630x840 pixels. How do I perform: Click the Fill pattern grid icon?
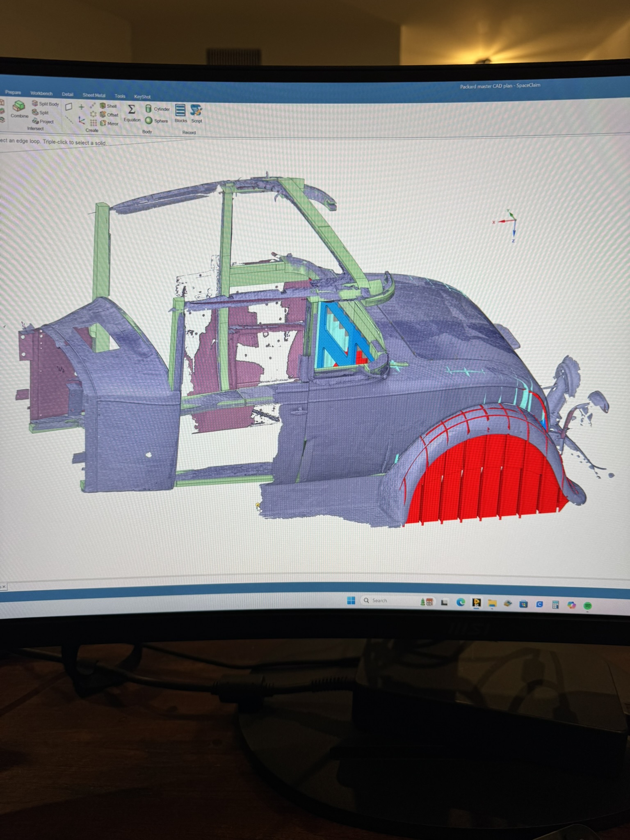pos(94,123)
